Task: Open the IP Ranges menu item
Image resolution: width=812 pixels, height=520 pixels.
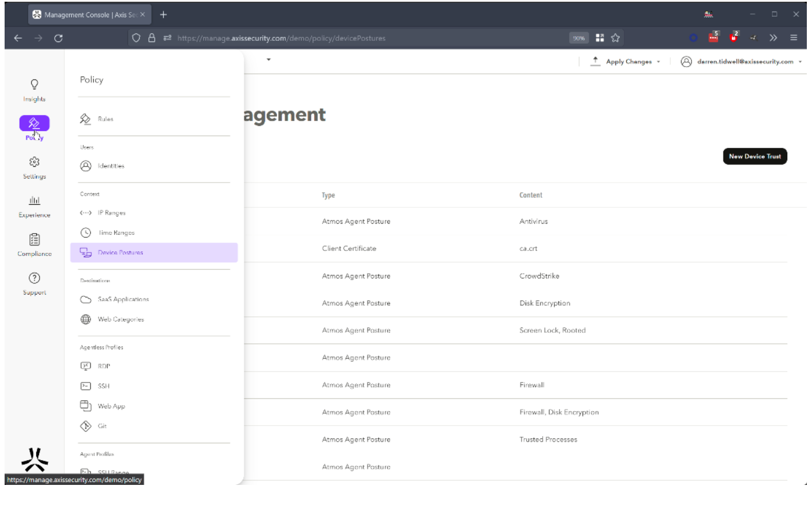Action: (154, 213)
